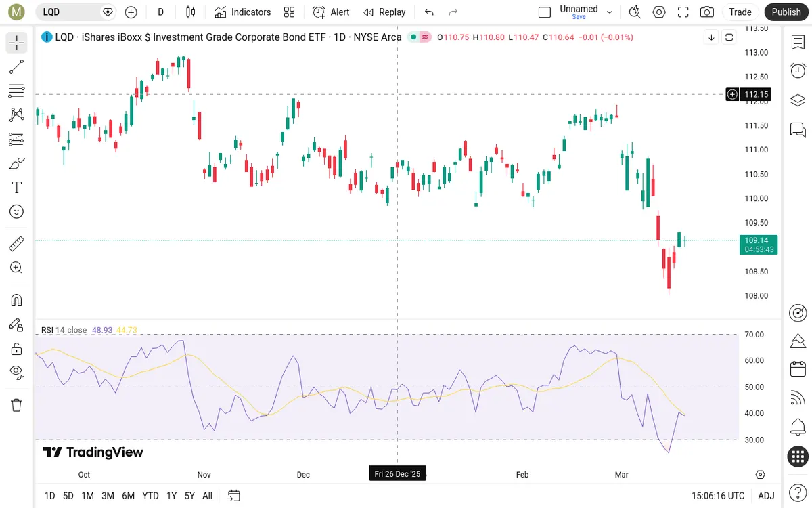Image resolution: width=812 pixels, height=508 pixels.
Task: Open timezone menu at 15:06:16 UTC
Action: pos(718,496)
